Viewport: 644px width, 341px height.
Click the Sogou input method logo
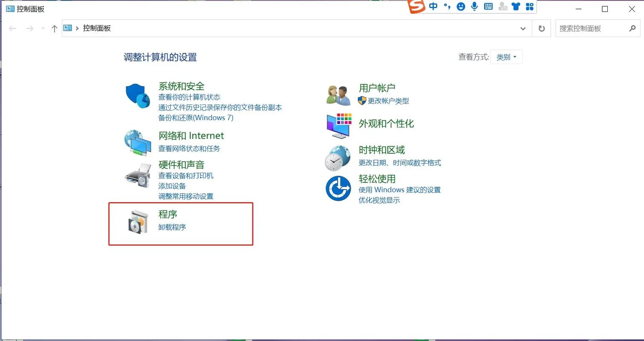(x=416, y=6)
